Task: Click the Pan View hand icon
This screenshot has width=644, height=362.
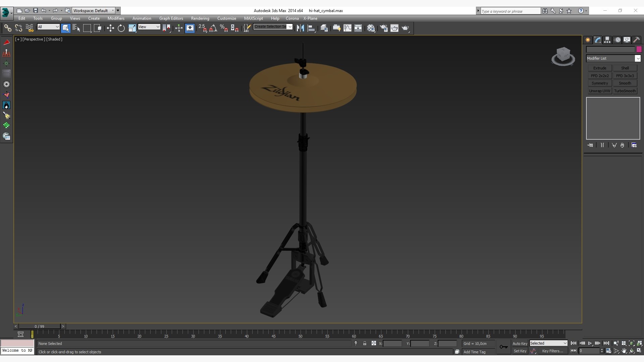Action: coord(624,351)
